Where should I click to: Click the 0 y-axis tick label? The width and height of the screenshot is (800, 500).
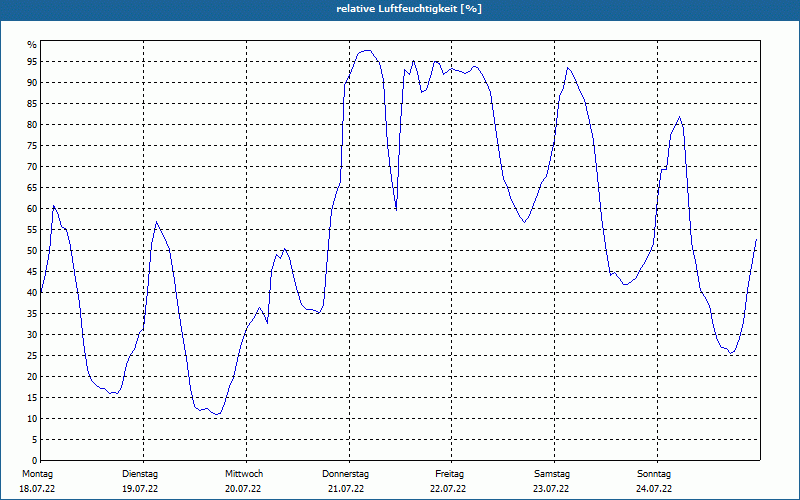pos(35,461)
